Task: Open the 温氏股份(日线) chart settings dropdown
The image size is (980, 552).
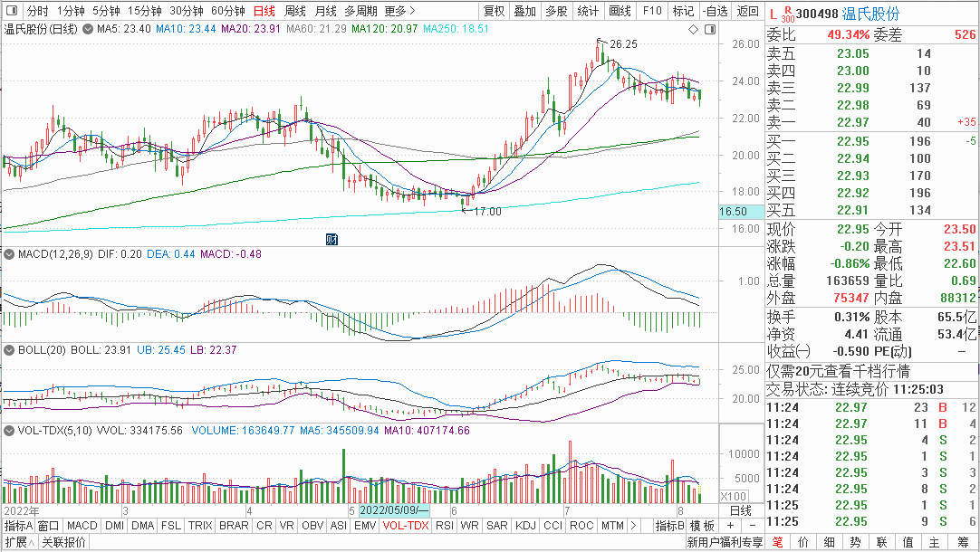Action: tap(88, 29)
